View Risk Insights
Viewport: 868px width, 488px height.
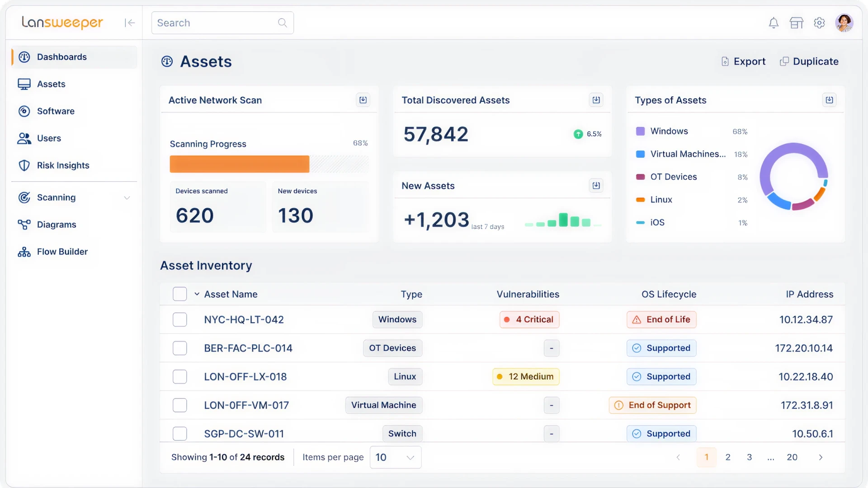click(x=63, y=165)
